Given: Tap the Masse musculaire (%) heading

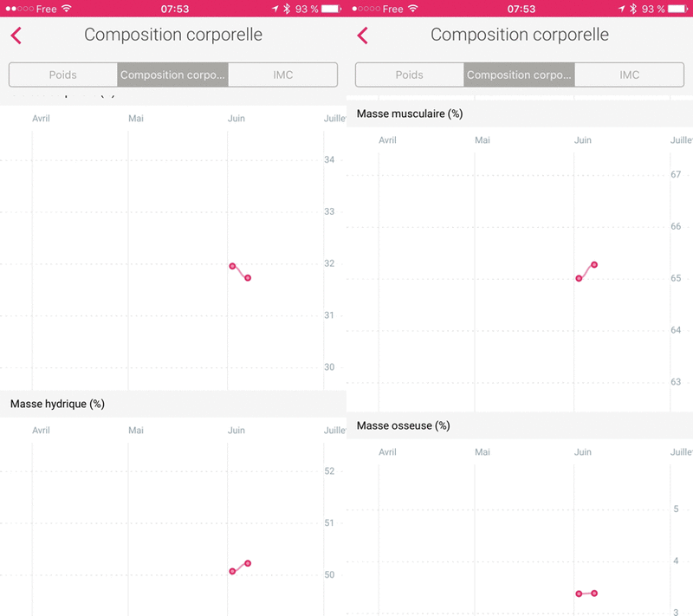Looking at the screenshot, I should tap(410, 114).
